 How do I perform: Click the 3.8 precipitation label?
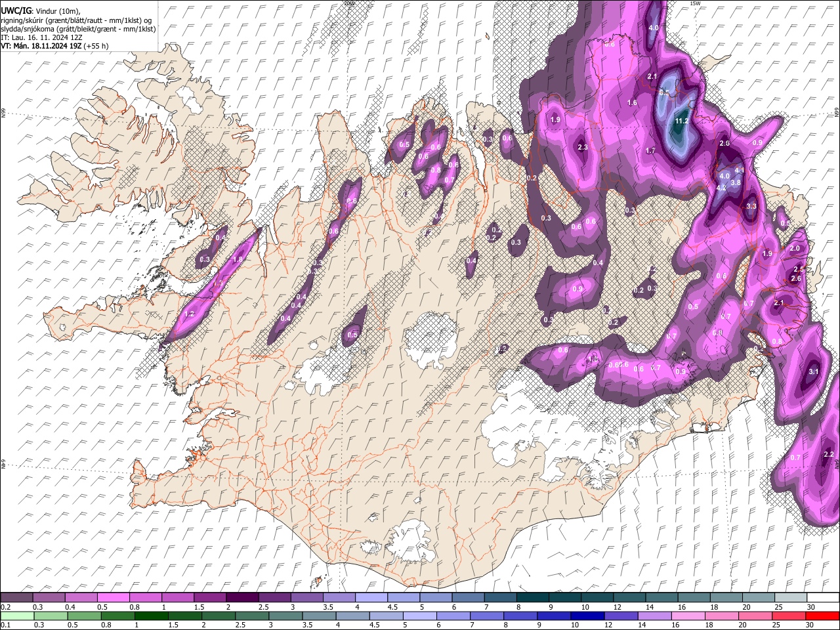pos(736,182)
